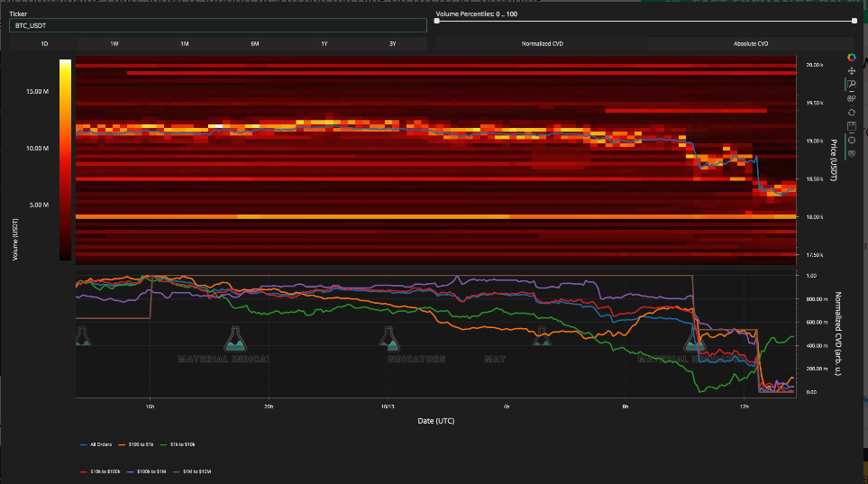
Task: Open the BTC_USDT ticker dropdown
Action: click(x=216, y=25)
